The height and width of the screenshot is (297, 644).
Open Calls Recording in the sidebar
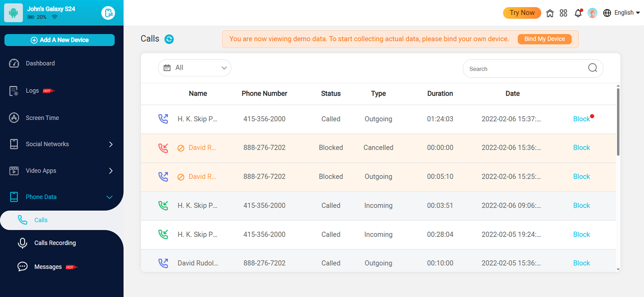coord(55,243)
